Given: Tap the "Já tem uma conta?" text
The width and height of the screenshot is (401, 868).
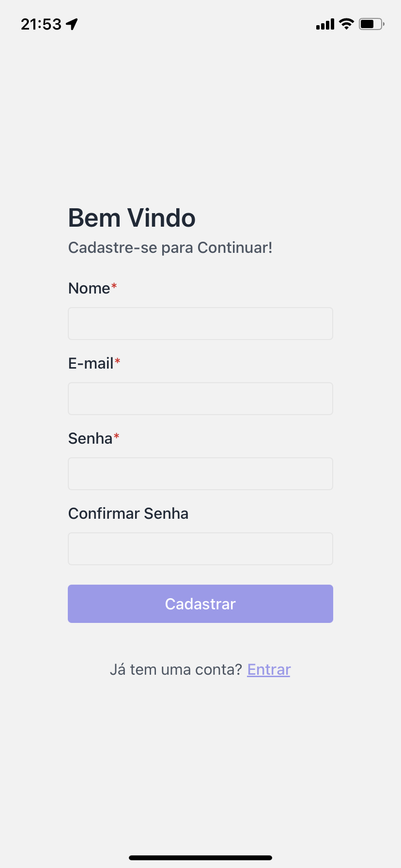Looking at the screenshot, I should point(176,669).
